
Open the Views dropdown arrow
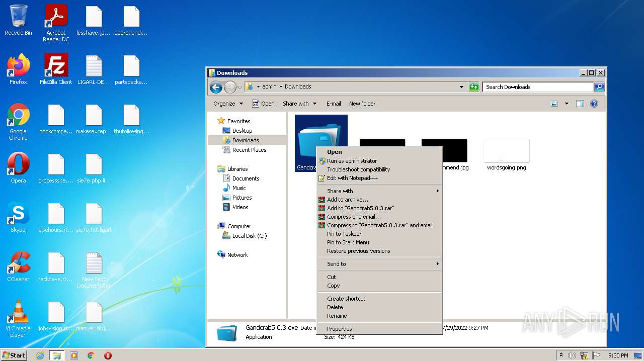(x=567, y=104)
